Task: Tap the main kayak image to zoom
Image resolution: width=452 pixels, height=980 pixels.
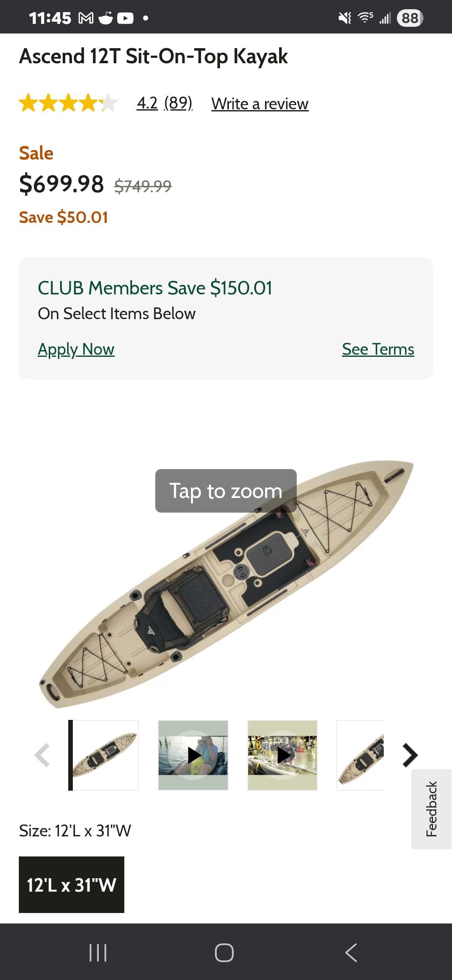Action: point(226,586)
